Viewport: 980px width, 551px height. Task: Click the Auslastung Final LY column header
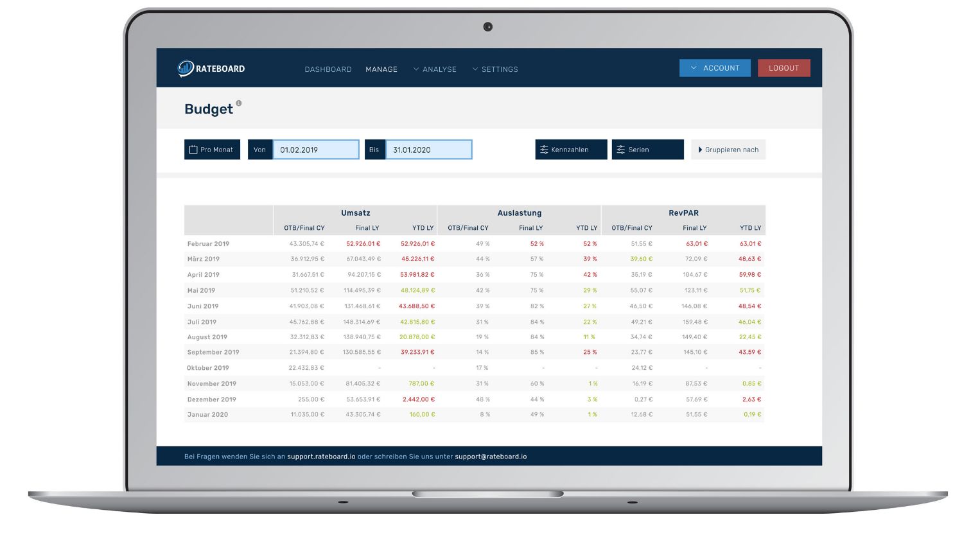[x=531, y=228]
